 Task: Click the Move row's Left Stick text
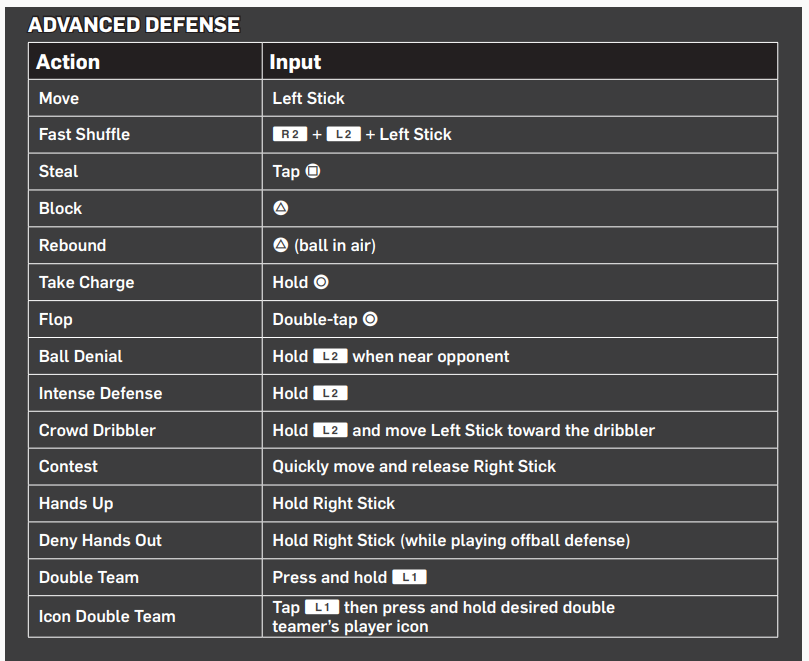[308, 98]
